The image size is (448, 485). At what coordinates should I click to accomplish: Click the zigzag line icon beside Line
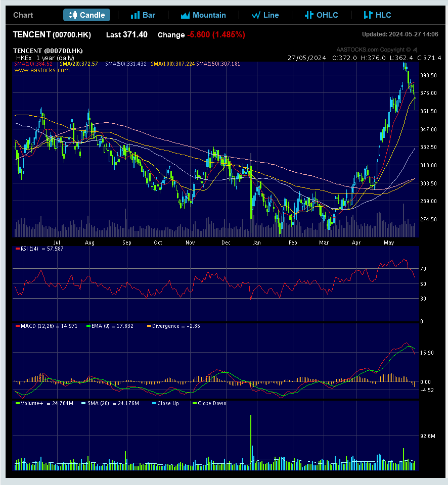click(x=256, y=15)
